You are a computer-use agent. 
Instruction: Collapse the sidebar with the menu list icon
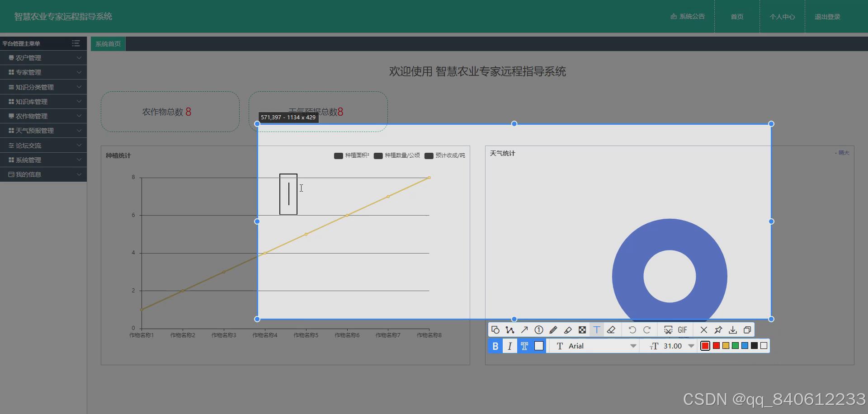click(x=76, y=43)
